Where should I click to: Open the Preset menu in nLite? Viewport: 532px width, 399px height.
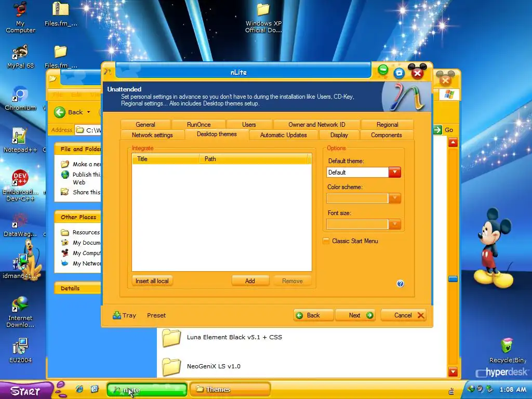tap(156, 315)
